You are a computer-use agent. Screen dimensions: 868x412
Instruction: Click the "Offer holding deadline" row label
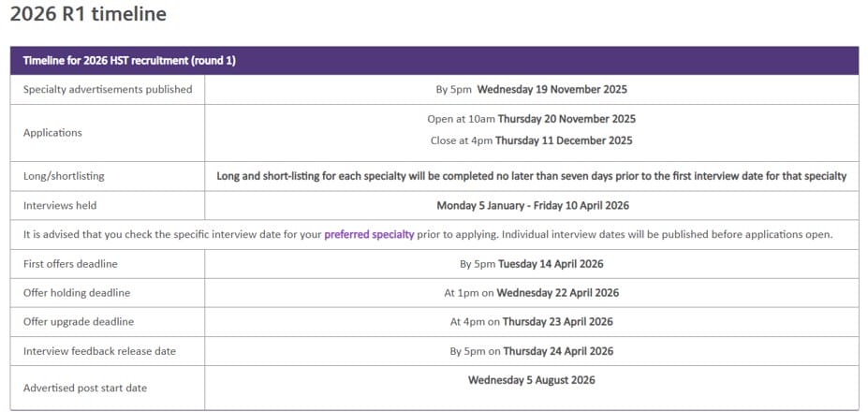click(77, 293)
